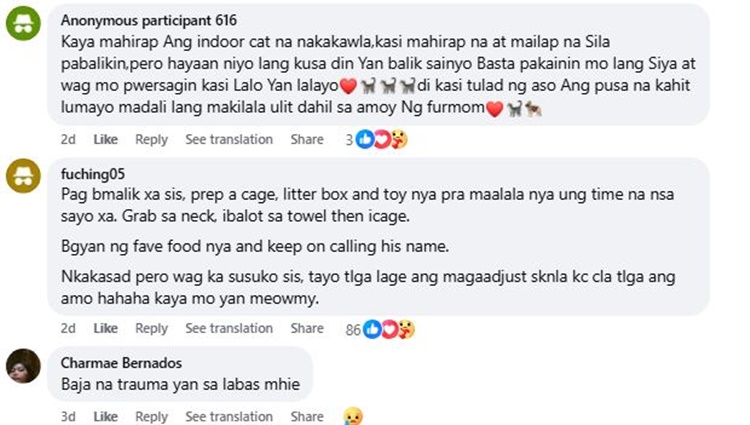Open the Charmae Bernados name link
The image size is (750, 425).
pos(121,363)
